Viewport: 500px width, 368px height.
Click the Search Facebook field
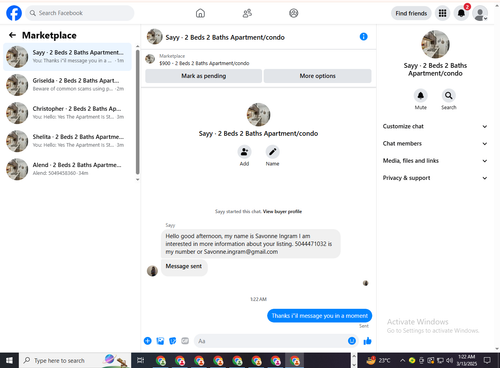(x=80, y=13)
